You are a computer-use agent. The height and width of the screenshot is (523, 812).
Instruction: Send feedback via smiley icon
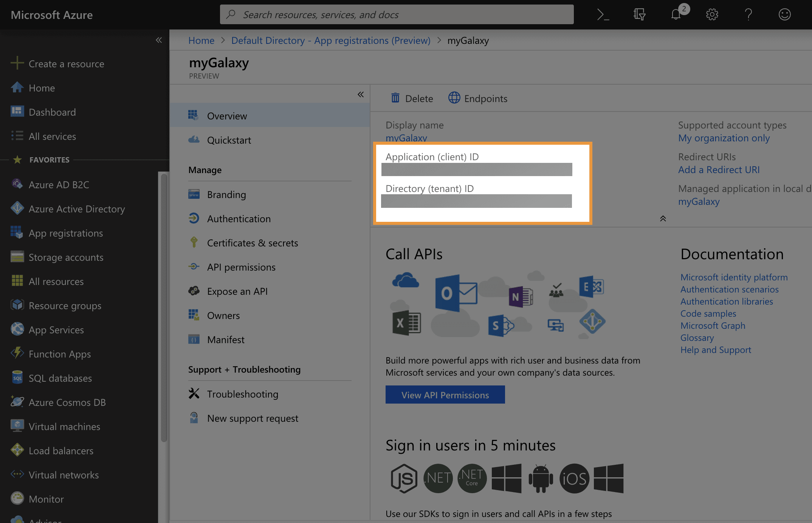[x=784, y=15]
